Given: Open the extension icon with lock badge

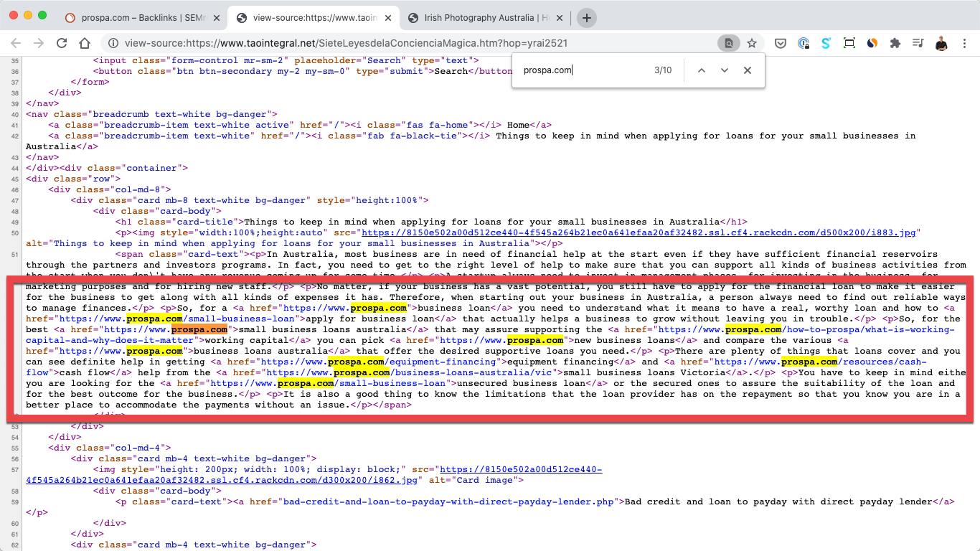Looking at the screenshot, I should tap(804, 43).
